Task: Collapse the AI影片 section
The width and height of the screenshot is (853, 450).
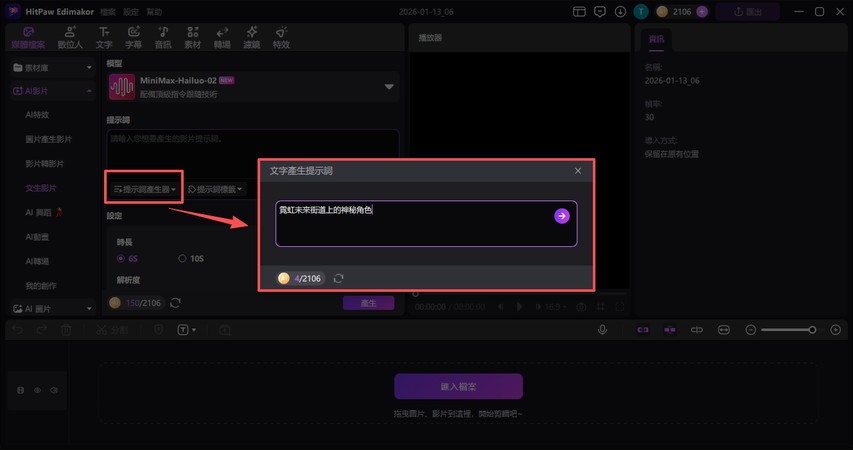Action: pos(52,91)
